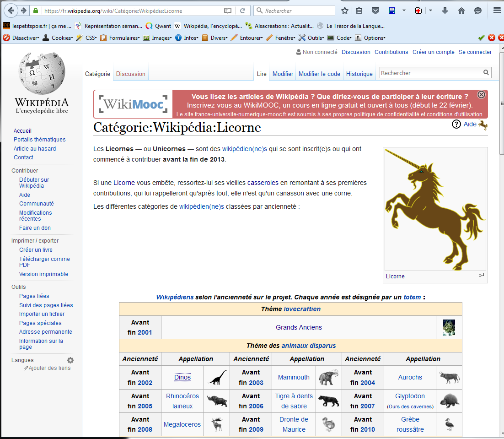Click the Wikipedia search magnifier icon
The image size is (504, 439).
[x=486, y=73]
